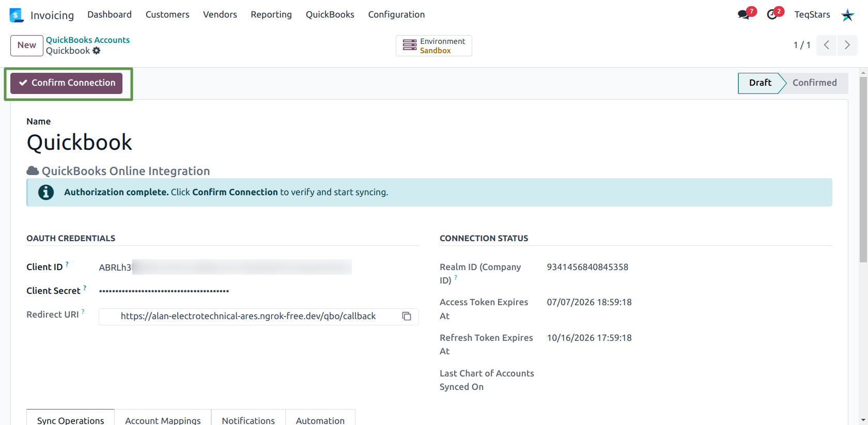Click the Environment server stack icon

click(410, 45)
